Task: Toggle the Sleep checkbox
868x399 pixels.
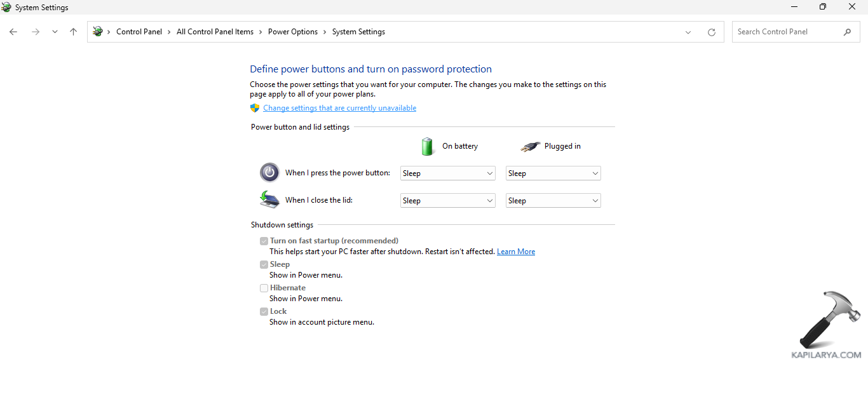Action: pos(264,264)
